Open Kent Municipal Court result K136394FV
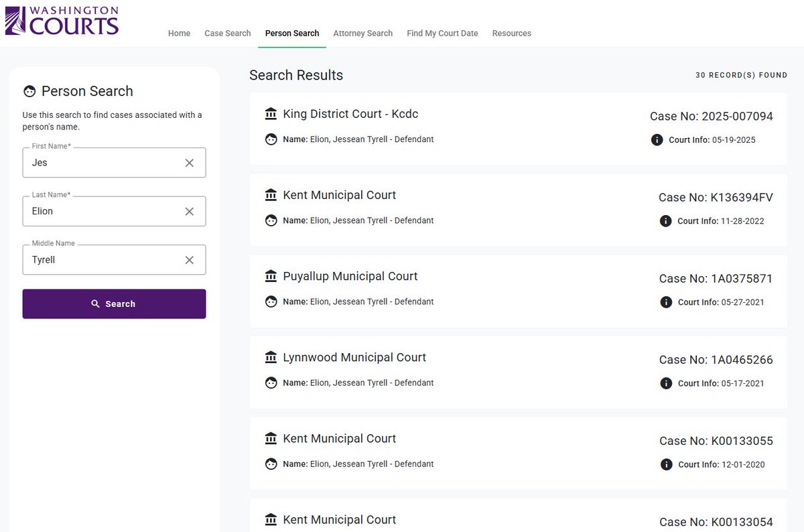Image resolution: width=804 pixels, height=532 pixels. pyautogui.click(x=519, y=210)
